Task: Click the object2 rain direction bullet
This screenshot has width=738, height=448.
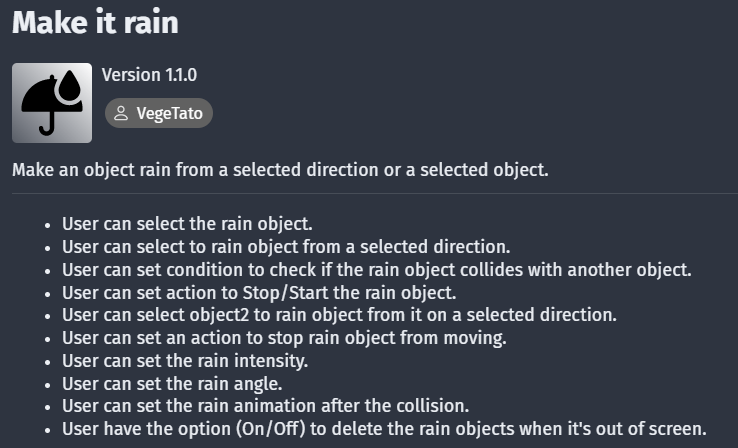Action: (x=339, y=315)
